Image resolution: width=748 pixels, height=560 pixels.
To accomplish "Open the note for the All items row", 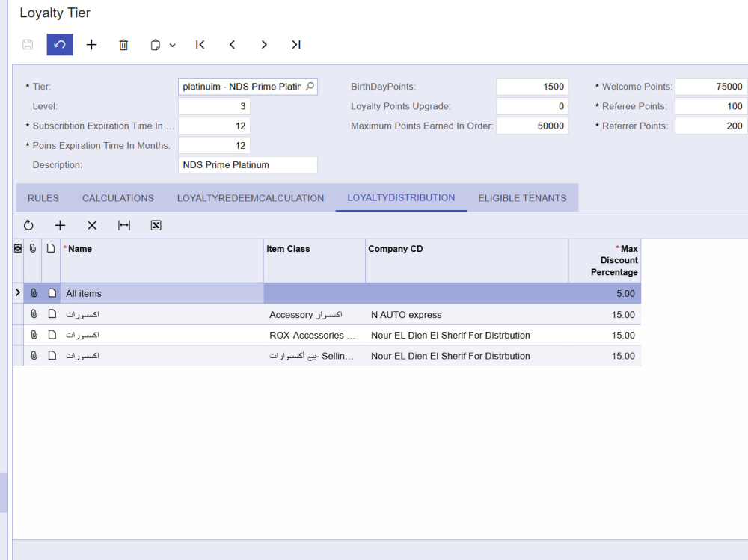I will [x=52, y=293].
